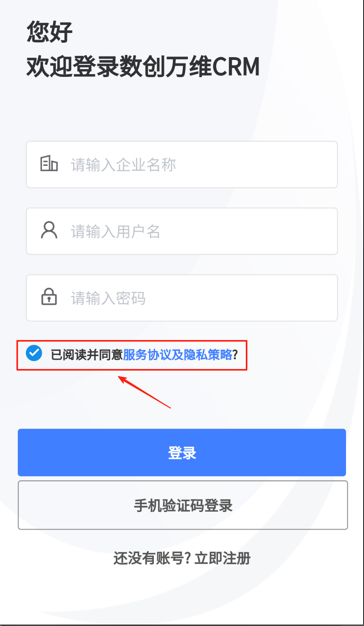Screen dimensions: 364x626
Task: Choose 手机验证码登录 option
Action: coord(183,505)
